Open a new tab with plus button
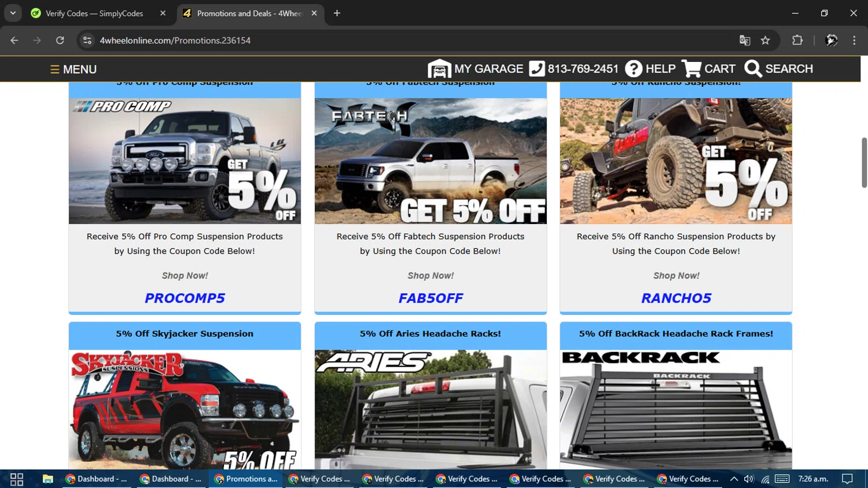This screenshot has height=488, width=868. point(337,13)
